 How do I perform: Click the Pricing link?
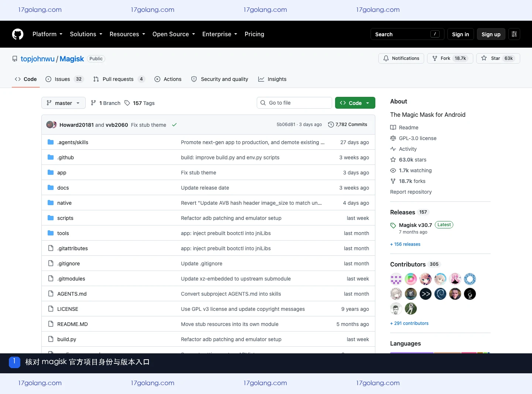[x=254, y=34]
